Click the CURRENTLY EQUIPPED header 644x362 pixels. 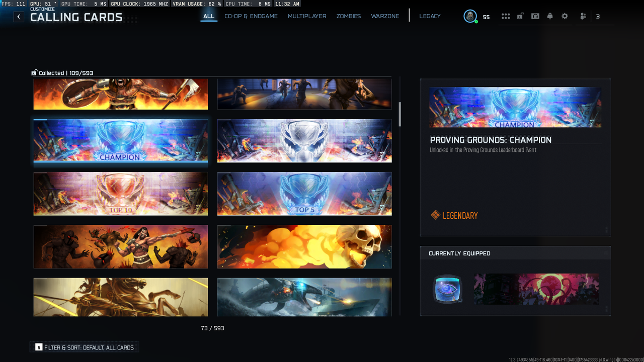tap(459, 253)
